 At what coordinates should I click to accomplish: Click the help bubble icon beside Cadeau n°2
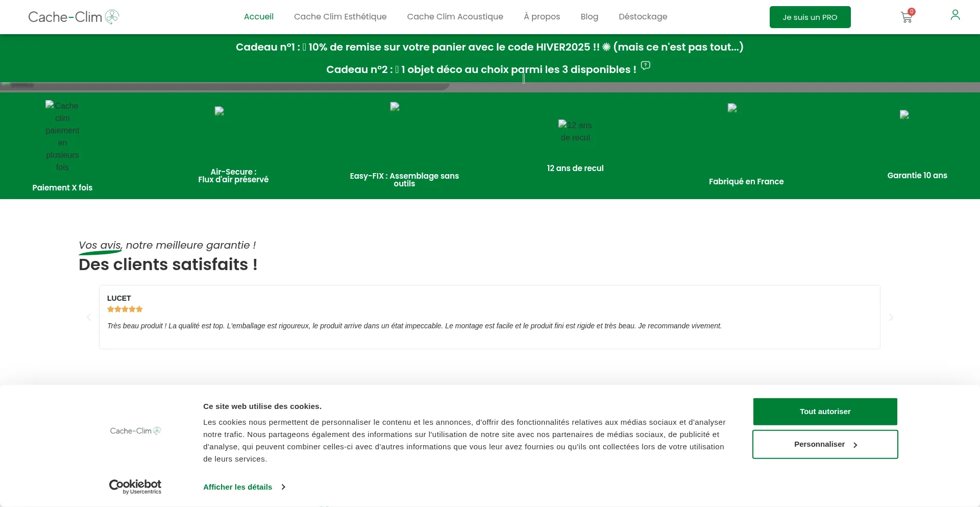pos(645,65)
